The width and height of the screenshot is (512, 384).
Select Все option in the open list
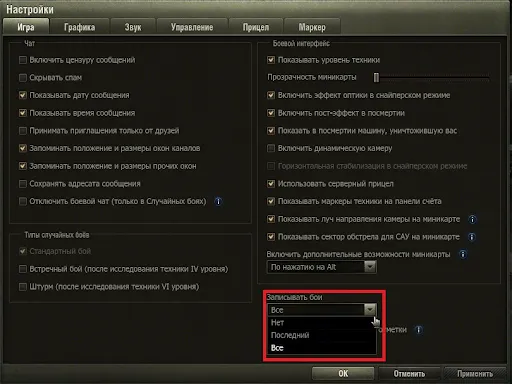pos(322,348)
